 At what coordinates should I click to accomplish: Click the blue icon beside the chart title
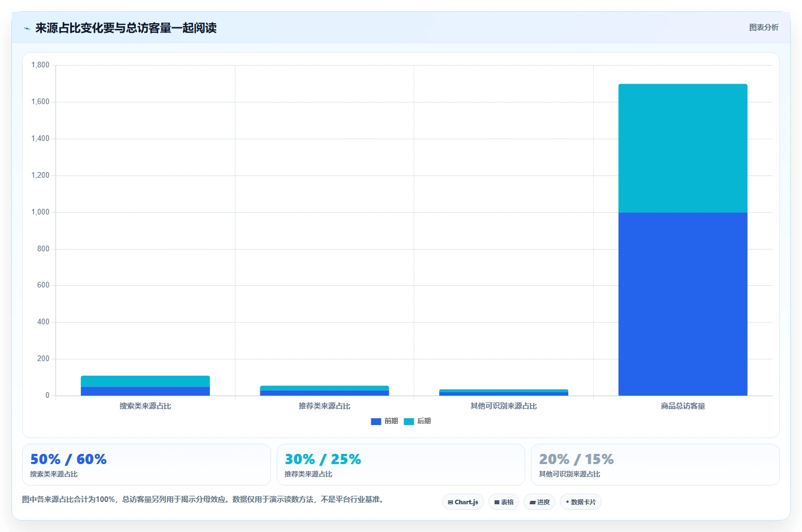tap(27, 28)
